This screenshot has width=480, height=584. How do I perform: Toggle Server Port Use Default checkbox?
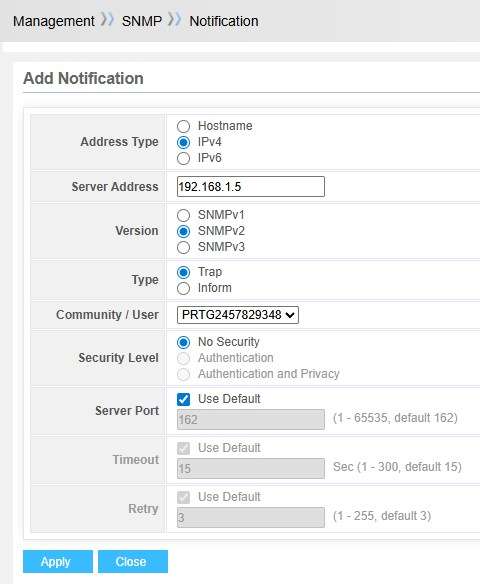tap(183, 399)
